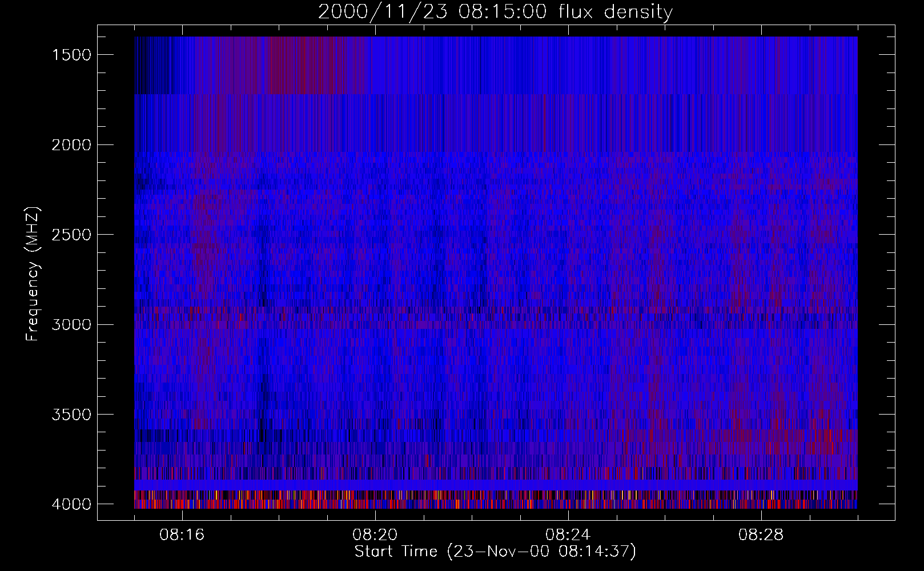Click the 08:28 time tick label
Viewport: 924px width, 571px height.
click(x=761, y=535)
